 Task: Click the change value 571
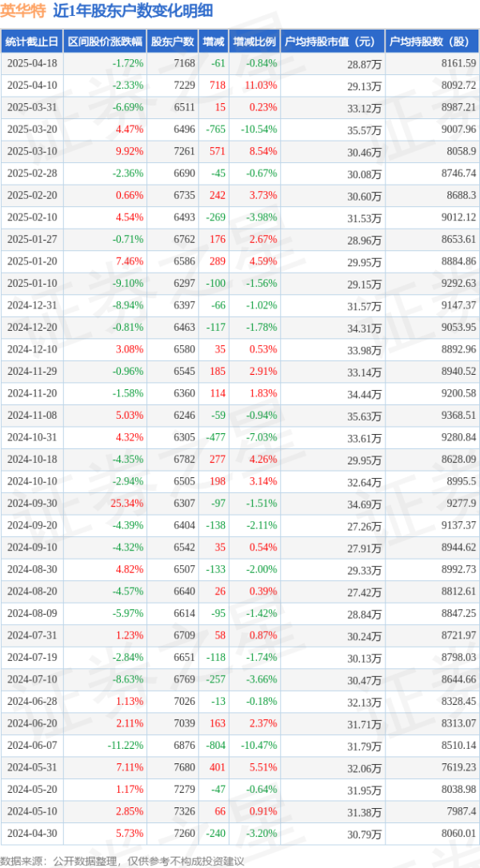tap(218, 151)
